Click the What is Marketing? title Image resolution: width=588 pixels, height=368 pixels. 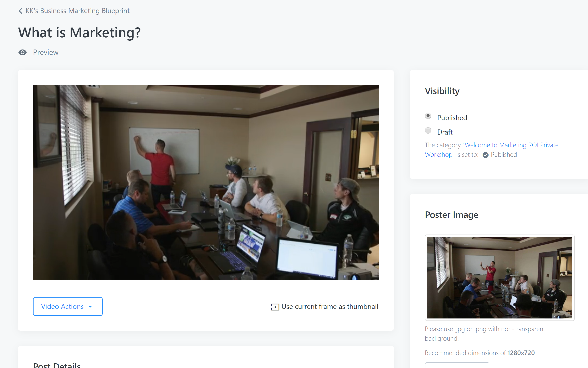[79, 33]
